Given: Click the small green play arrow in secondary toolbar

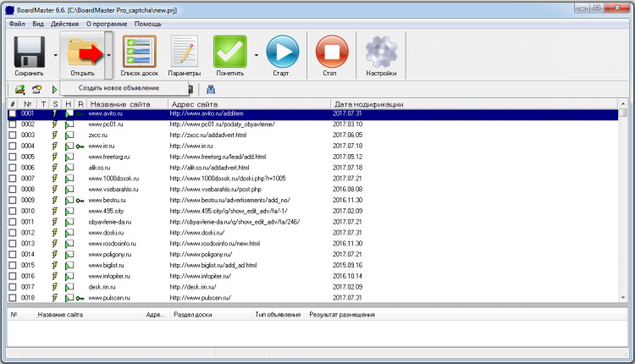Looking at the screenshot, I should (54, 90).
